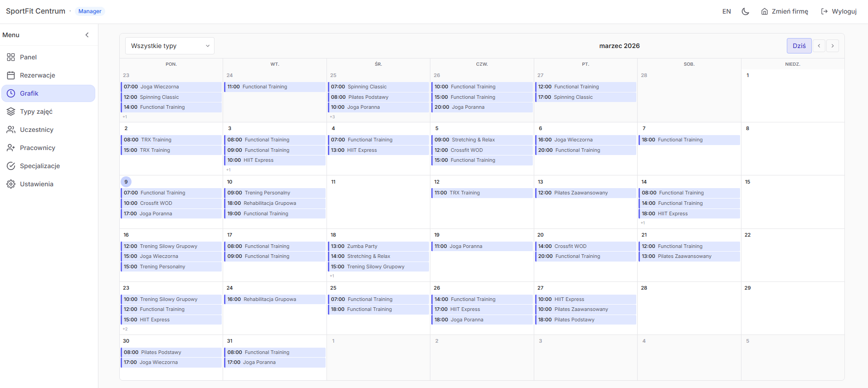Select the 13:00 Zumba Party event
The width and height of the screenshot is (868, 388).
(x=378, y=246)
